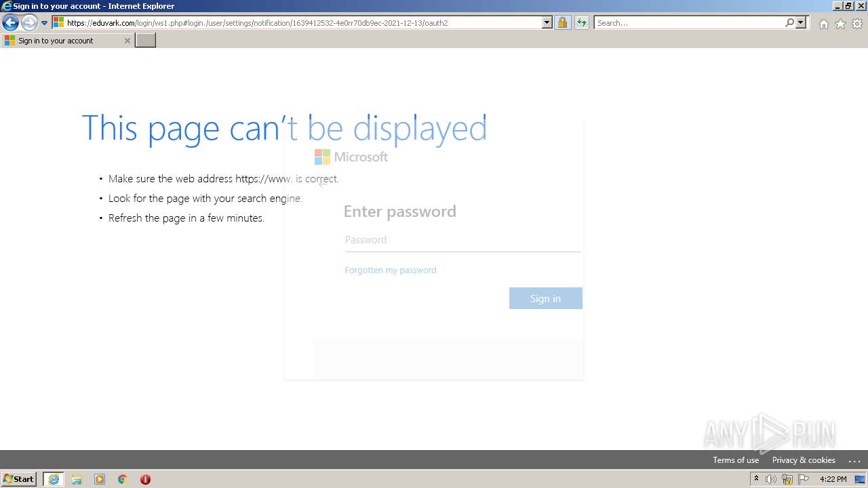Click 'Look for the page with your search engine'
868x488 pixels.
[205, 199]
